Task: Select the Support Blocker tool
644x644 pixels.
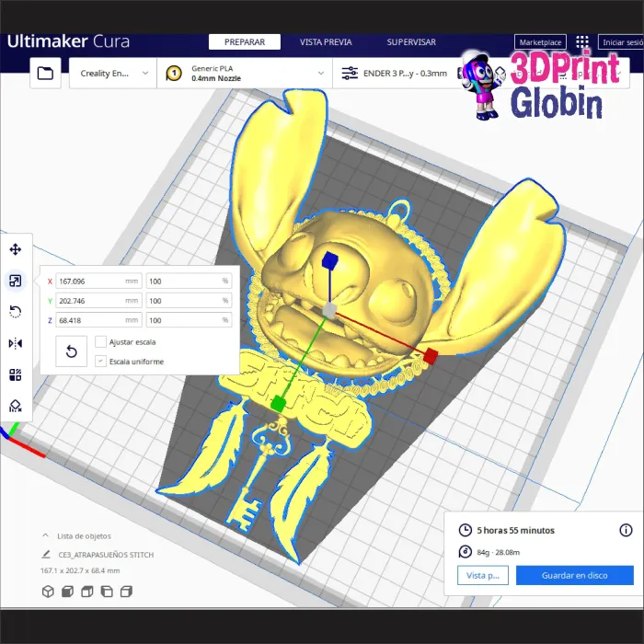Action: pyautogui.click(x=16, y=406)
